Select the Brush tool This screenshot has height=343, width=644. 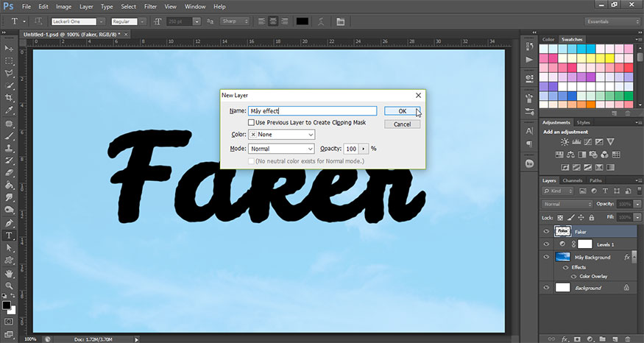point(9,135)
